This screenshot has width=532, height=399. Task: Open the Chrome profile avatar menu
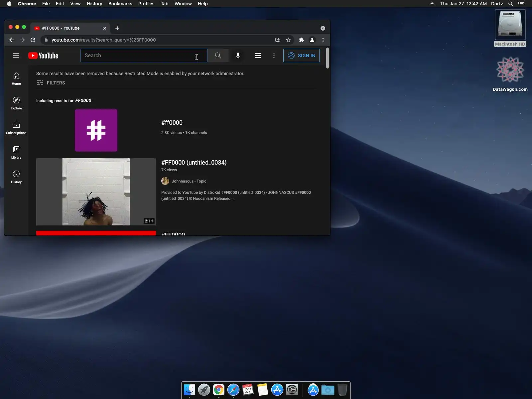pos(312,40)
